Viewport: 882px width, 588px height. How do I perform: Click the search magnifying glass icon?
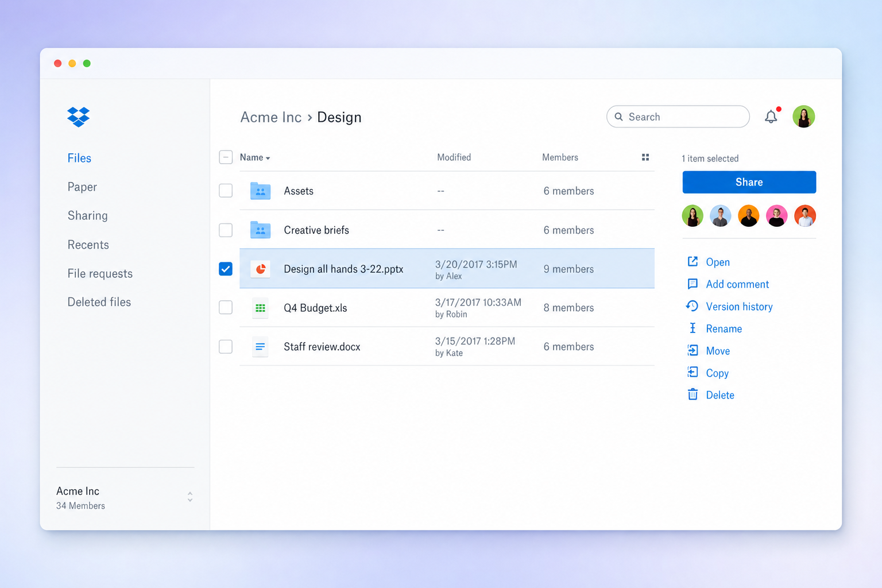[619, 117]
